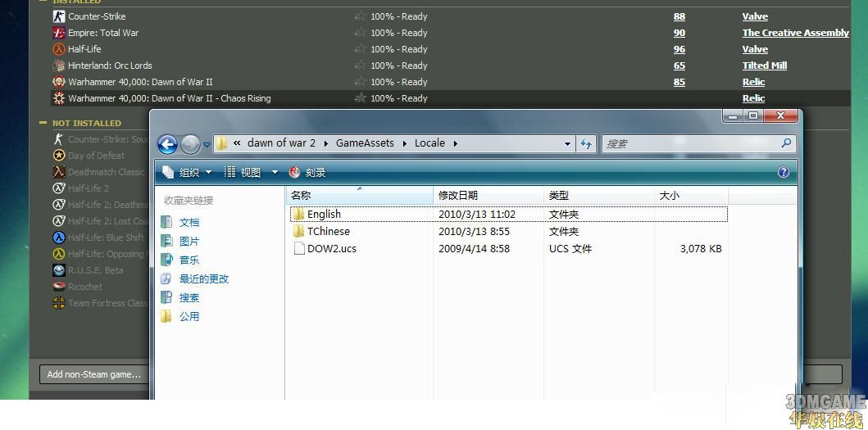Screen dimensions: 868x430
Task: Toggle favorite star for Counter-Strike
Action: click(361, 16)
